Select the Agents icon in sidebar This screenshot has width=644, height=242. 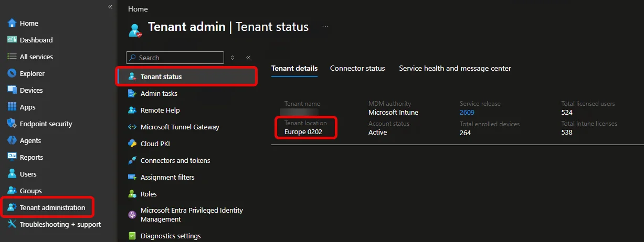click(12, 140)
